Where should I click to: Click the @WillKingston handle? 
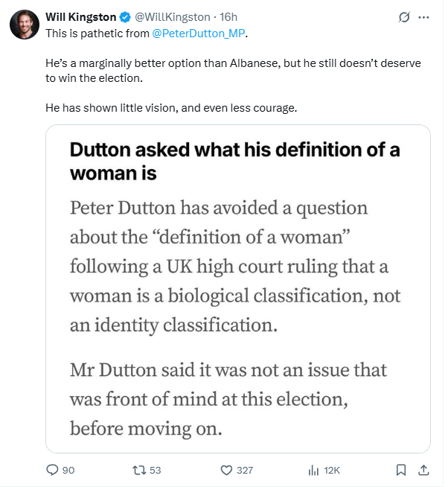[172, 17]
